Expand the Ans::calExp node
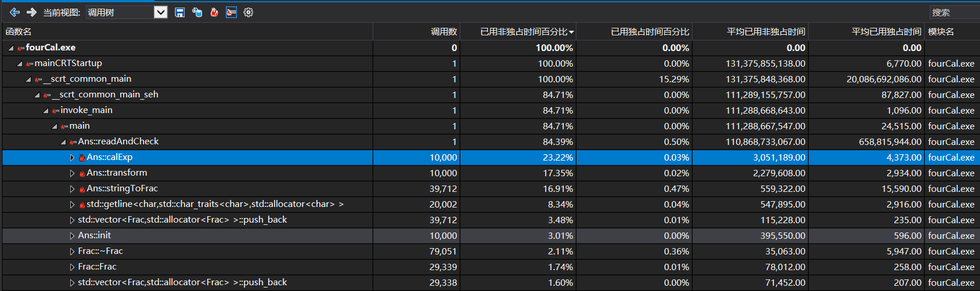Image resolution: width=980 pixels, height=291 pixels. pyautogui.click(x=72, y=158)
